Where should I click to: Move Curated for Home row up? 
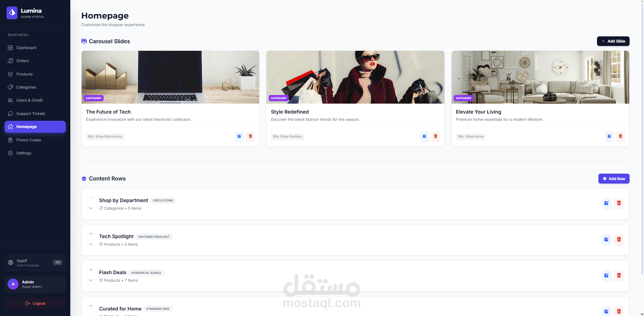tap(91, 306)
